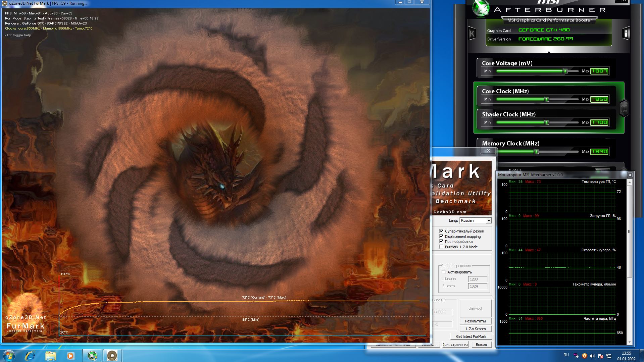
Task: Click the Ширина field showing 1280
Action: pyautogui.click(x=478, y=279)
